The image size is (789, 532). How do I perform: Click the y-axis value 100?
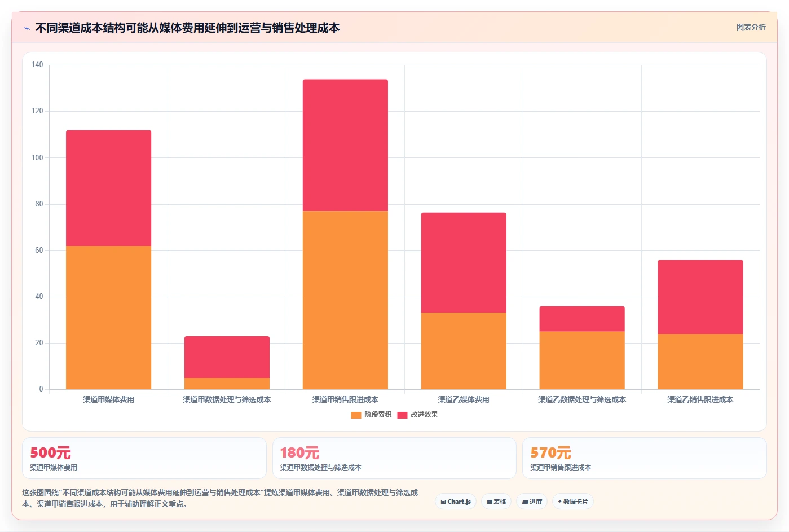pos(37,157)
